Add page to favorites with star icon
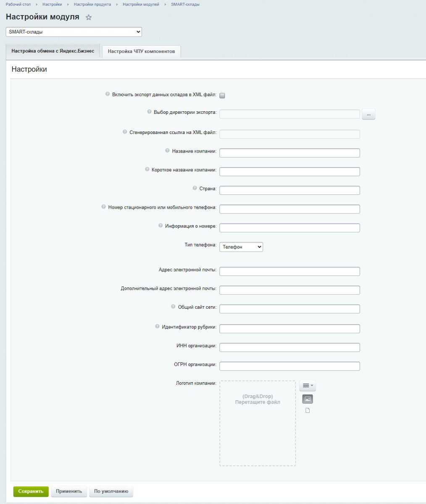Screen dimensions: 426x504 tap(89, 18)
